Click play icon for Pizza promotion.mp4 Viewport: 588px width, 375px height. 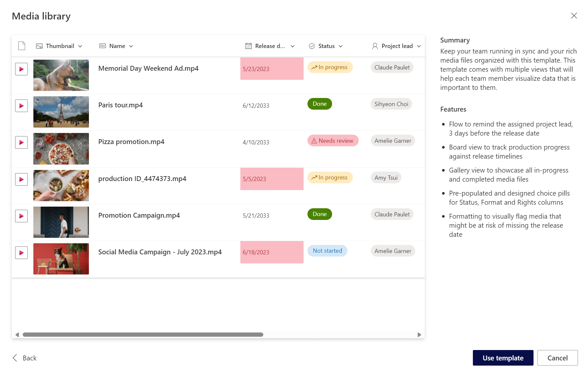(x=21, y=142)
